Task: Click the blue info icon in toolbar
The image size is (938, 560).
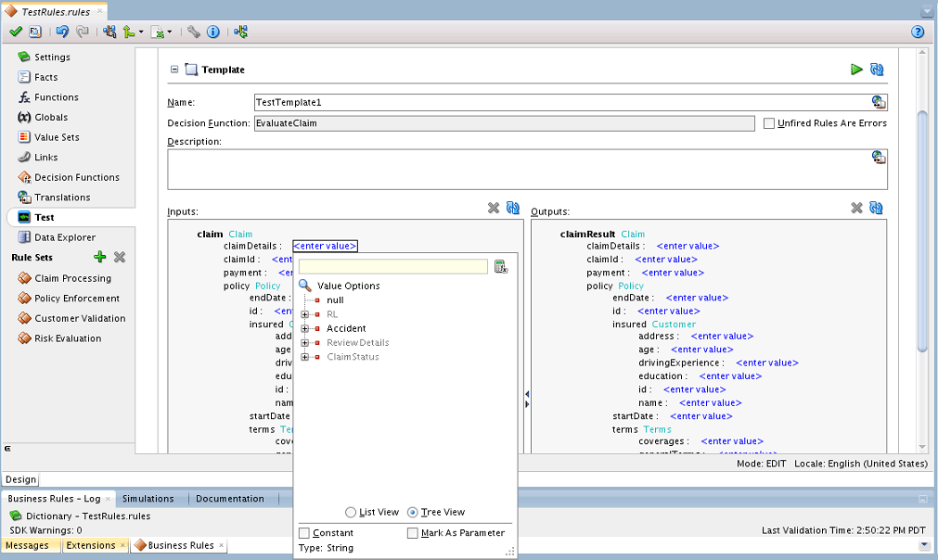Action: 212,32
